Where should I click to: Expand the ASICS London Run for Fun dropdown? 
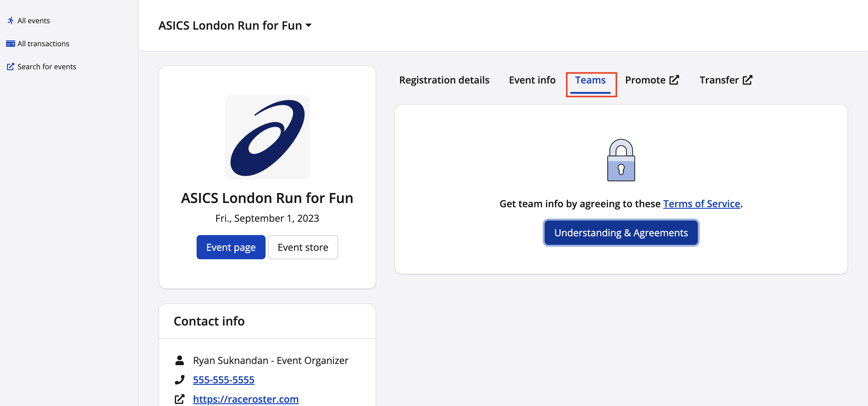tap(308, 25)
